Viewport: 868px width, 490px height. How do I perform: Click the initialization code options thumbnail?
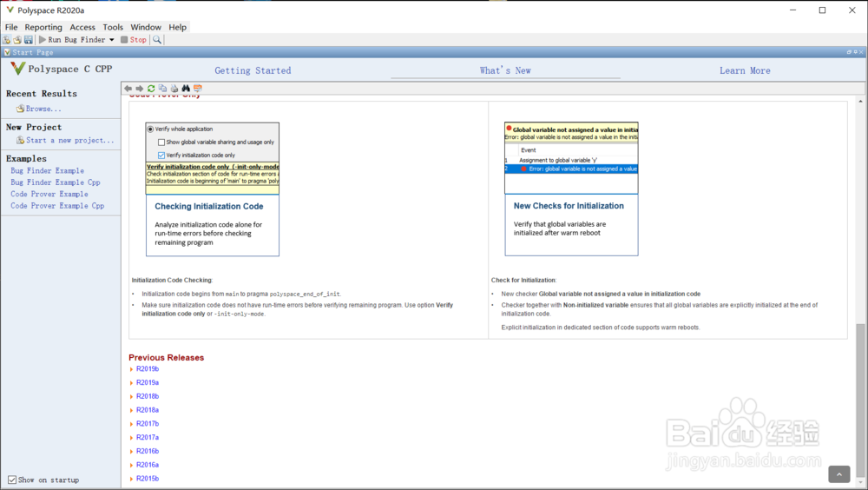tap(213, 158)
